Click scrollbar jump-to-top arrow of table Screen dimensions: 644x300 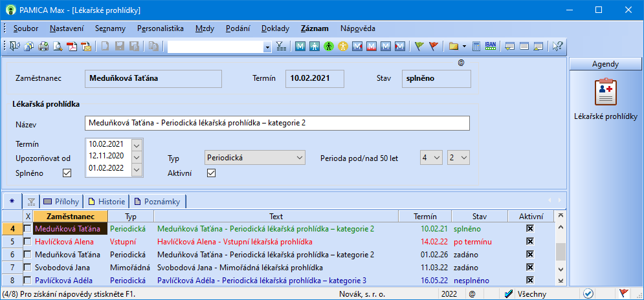coord(561,215)
